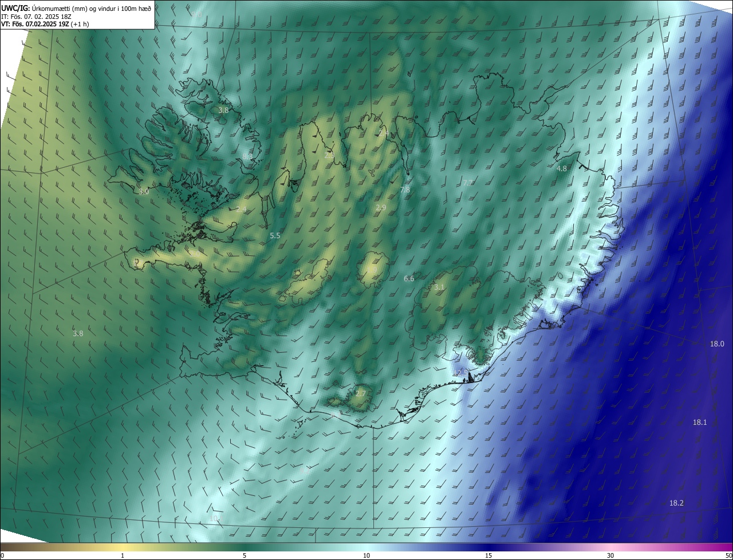733x560 pixels.
Task: Select the 3.0 value label
Action: coord(144,192)
